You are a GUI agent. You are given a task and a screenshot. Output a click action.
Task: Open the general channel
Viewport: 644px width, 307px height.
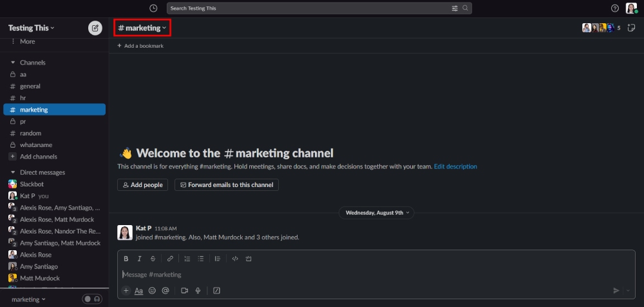(54, 86)
